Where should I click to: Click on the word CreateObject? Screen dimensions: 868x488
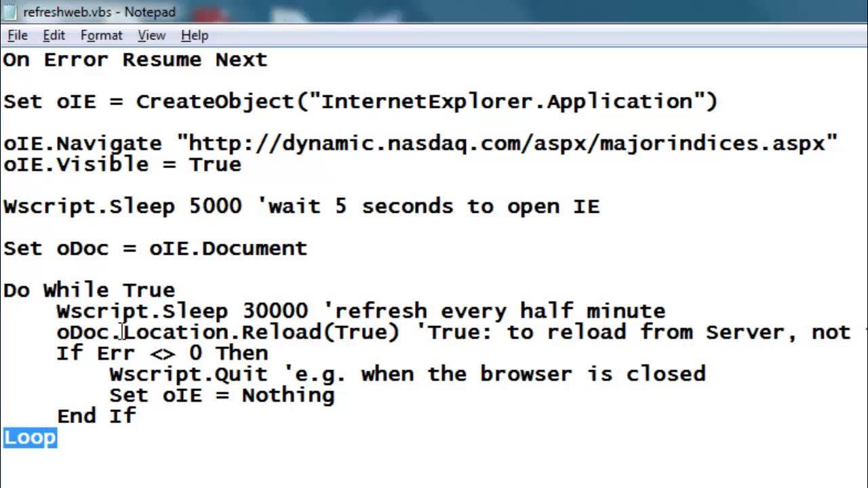pos(215,102)
